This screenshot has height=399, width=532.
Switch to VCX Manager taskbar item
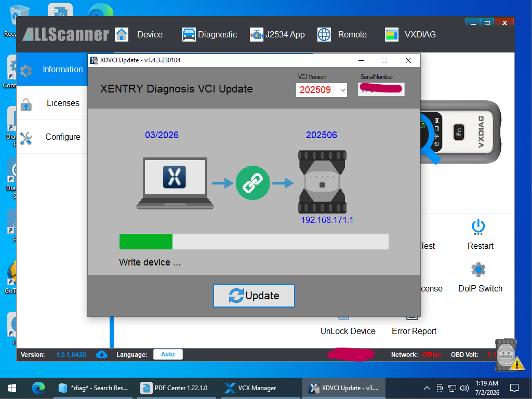pos(260,388)
